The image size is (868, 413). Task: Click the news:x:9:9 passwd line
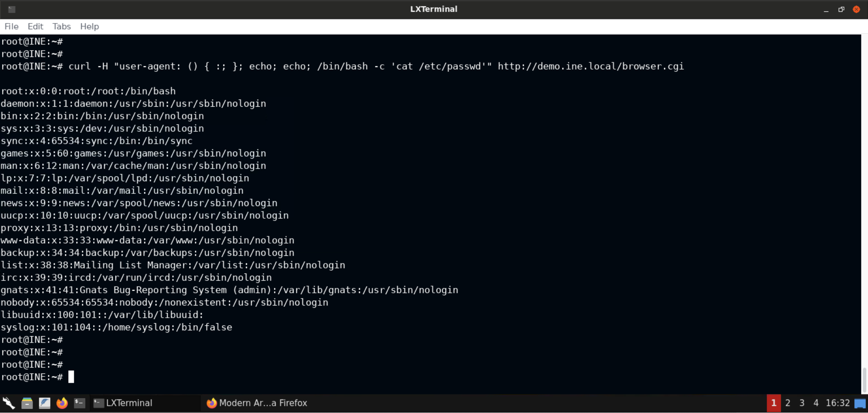pyautogui.click(x=139, y=203)
